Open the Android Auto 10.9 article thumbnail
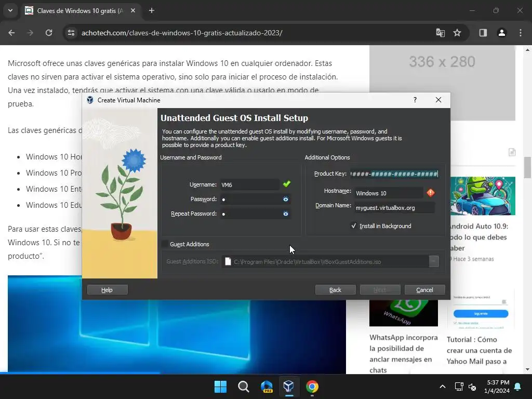The image size is (532, 399). click(x=483, y=196)
